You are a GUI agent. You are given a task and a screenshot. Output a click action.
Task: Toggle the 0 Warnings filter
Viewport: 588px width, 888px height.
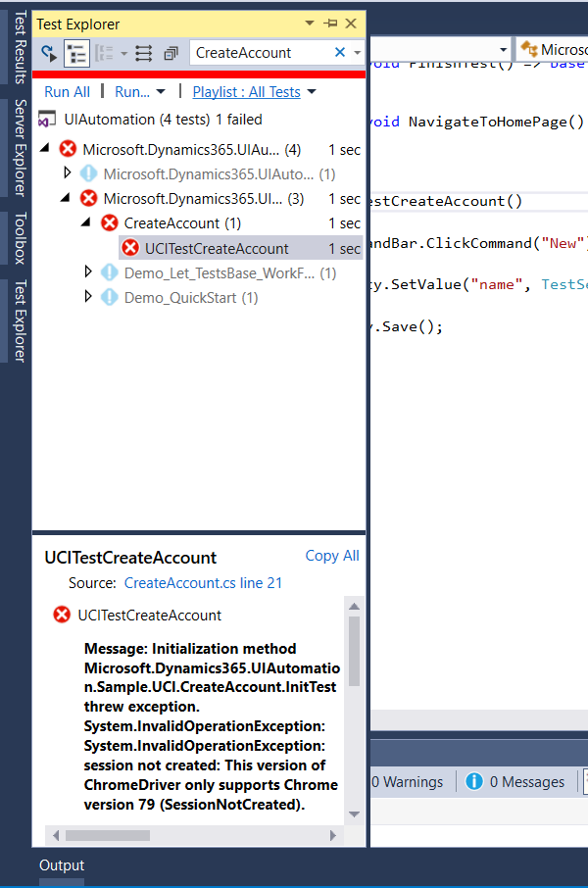[x=408, y=781]
